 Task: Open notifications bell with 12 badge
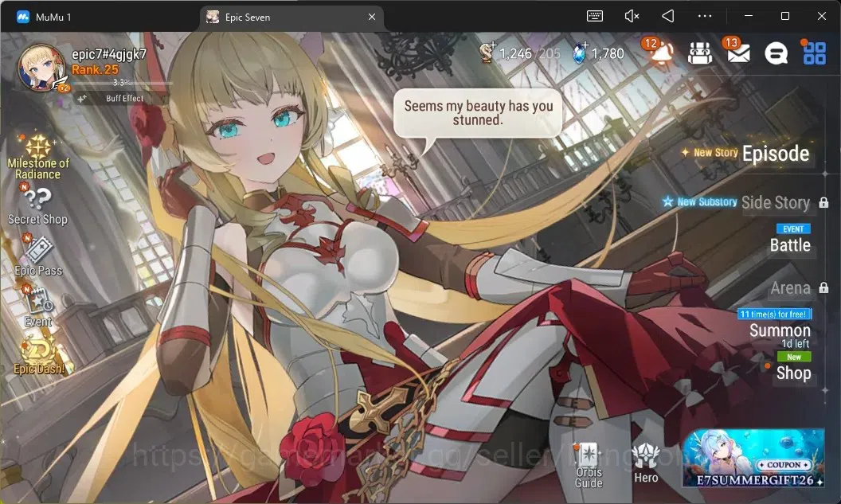pos(659,53)
